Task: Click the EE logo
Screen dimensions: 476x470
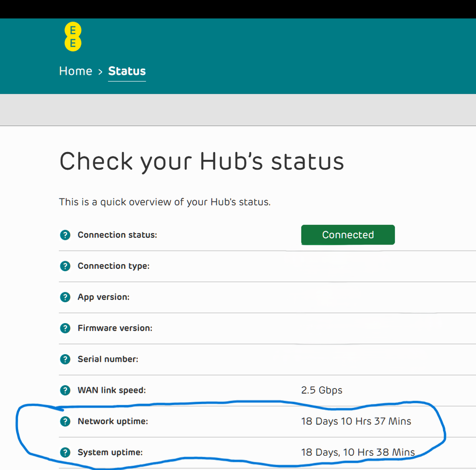Action: point(73,37)
